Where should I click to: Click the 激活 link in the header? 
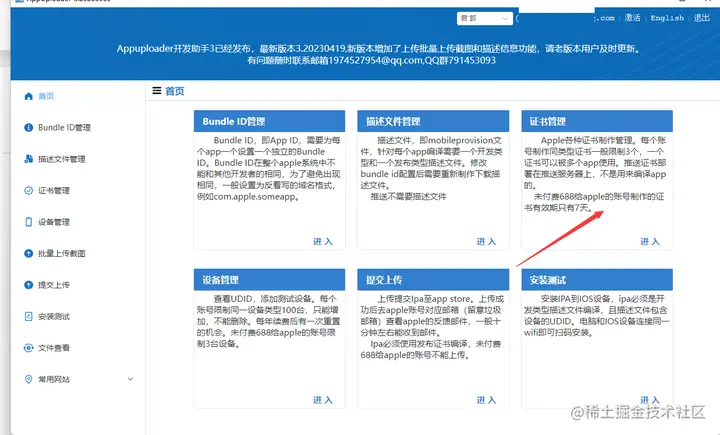(x=632, y=18)
